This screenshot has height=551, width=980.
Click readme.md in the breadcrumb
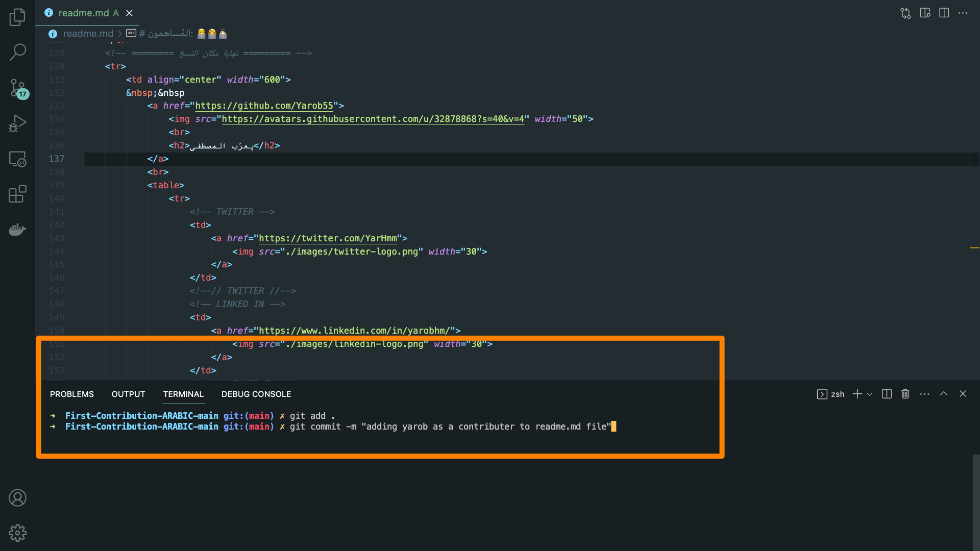[88, 34]
